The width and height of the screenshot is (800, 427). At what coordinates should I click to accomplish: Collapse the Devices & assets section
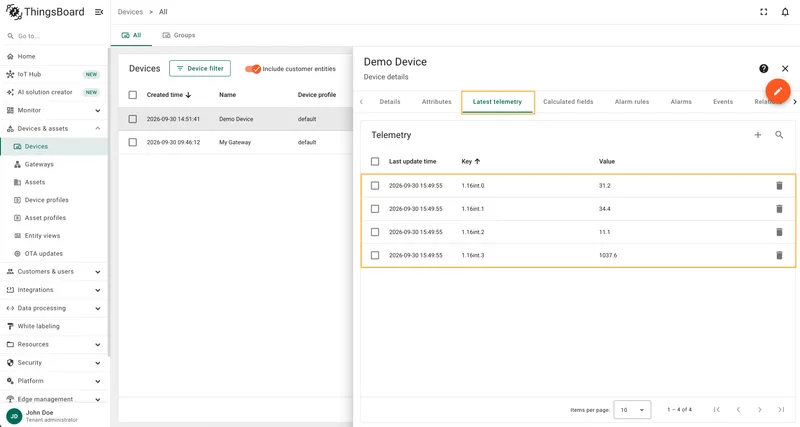54,129
